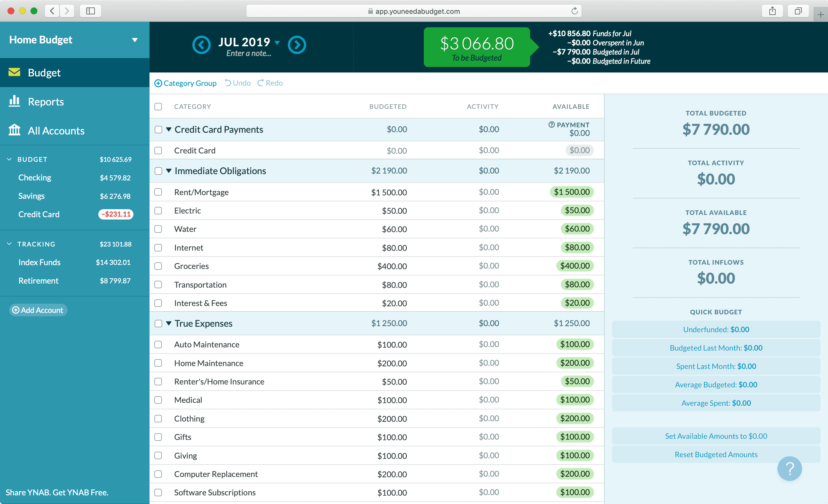Toggle the Groceries row checkbox
The width and height of the screenshot is (828, 504).
coord(158,266)
